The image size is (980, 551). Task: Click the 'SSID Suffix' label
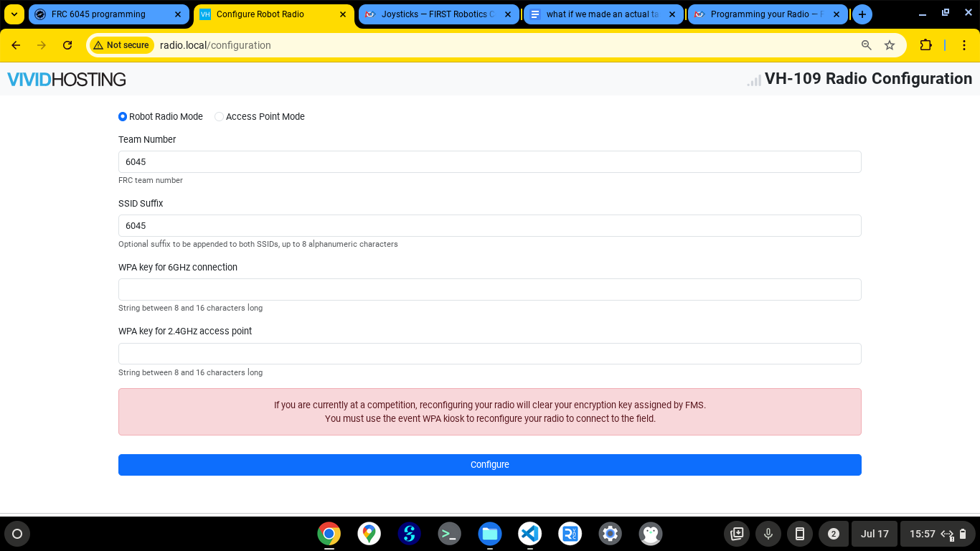click(141, 204)
